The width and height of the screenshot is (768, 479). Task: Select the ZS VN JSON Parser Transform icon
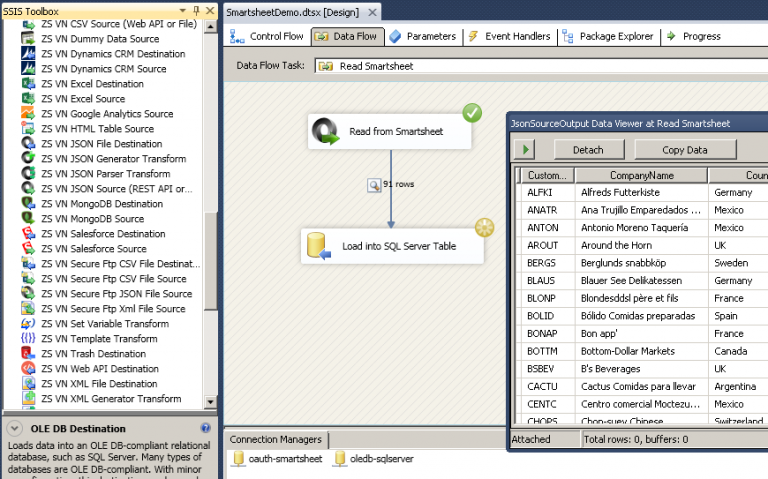[28, 173]
